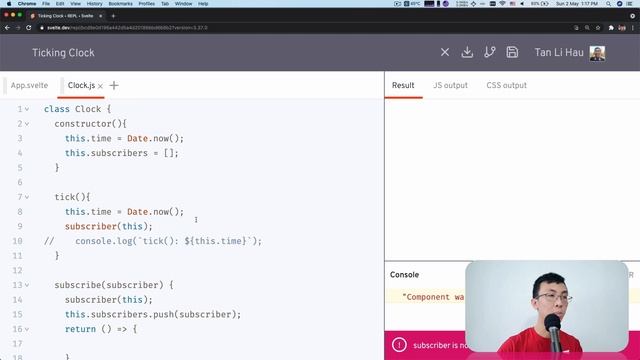The image size is (640, 360).
Task: Open the Window menu
Action: click(x=183, y=4)
